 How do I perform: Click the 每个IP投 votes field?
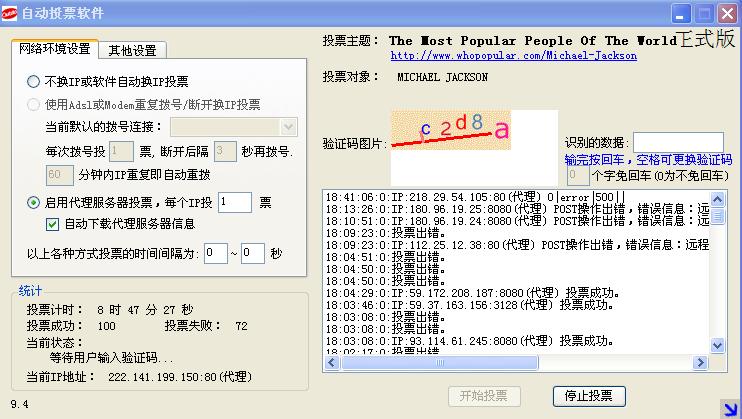pyautogui.click(x=235, y=203)
